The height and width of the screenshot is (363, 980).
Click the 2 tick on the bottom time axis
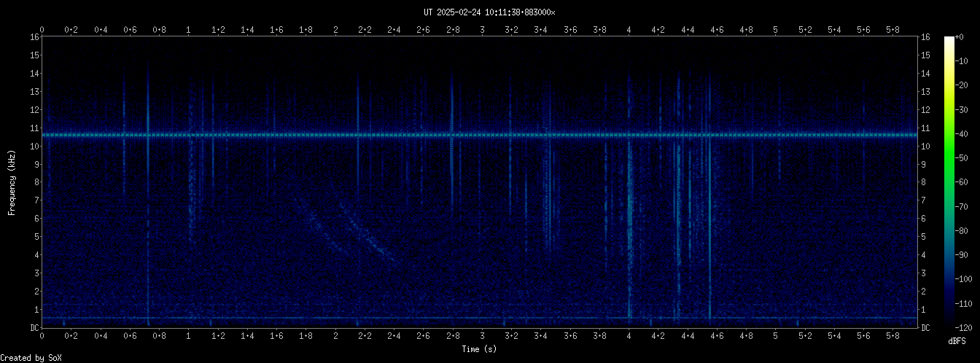tap(335, 337)
